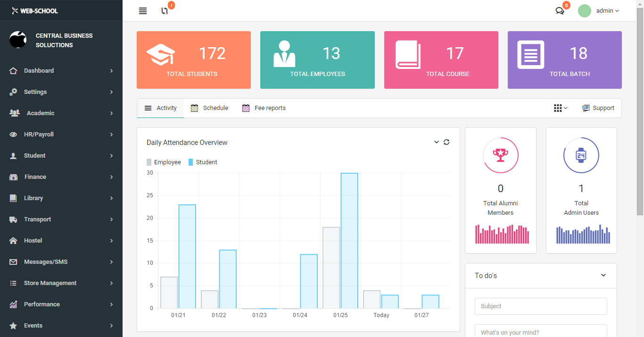Image resolution: width=644 pixels, height=337 pixels.
Task: Click the watch icon for Admin Users
Action: [x=581, y=155]
